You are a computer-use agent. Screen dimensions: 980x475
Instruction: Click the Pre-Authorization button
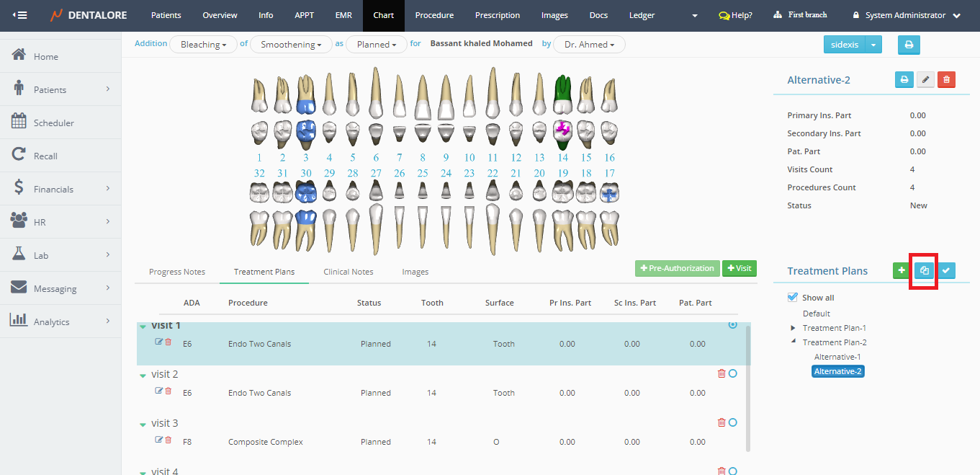pyautogui.click(x=677, y=268)
